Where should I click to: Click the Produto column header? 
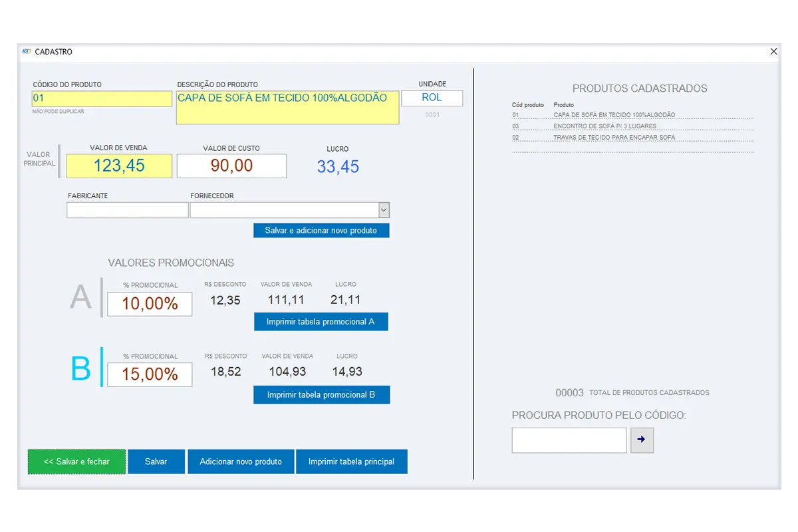point(563,105)
